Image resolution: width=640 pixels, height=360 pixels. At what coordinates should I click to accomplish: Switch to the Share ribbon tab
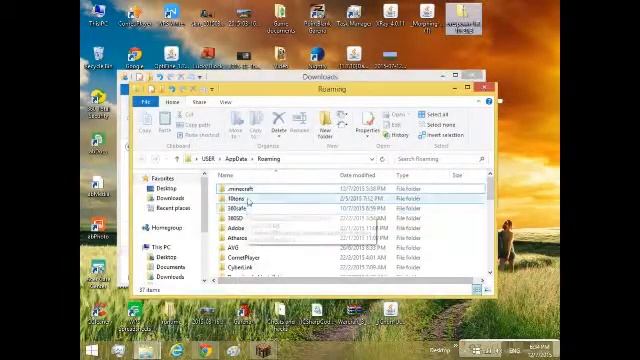(199, 102)
